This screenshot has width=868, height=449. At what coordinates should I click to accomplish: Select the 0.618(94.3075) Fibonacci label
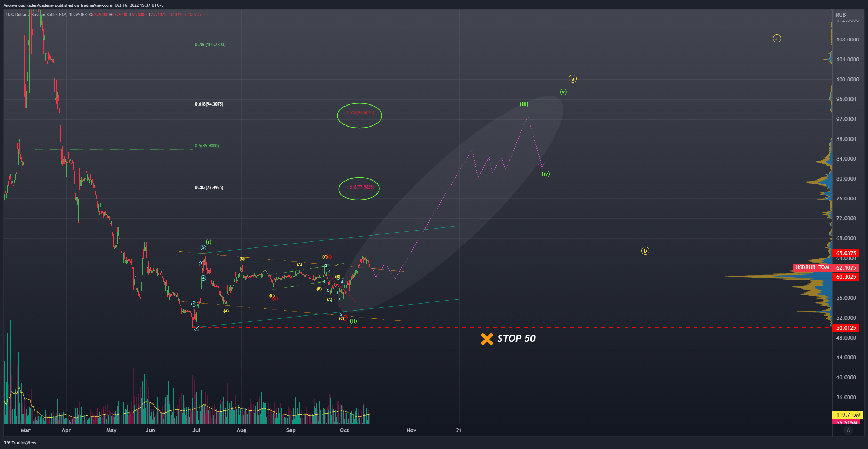[x=209, y=104]
